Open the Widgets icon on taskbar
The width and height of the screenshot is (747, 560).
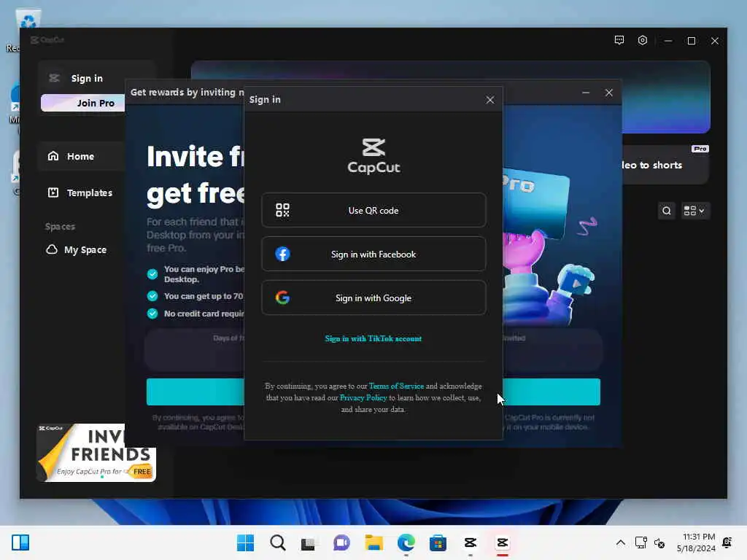click(x=20, y=542)
